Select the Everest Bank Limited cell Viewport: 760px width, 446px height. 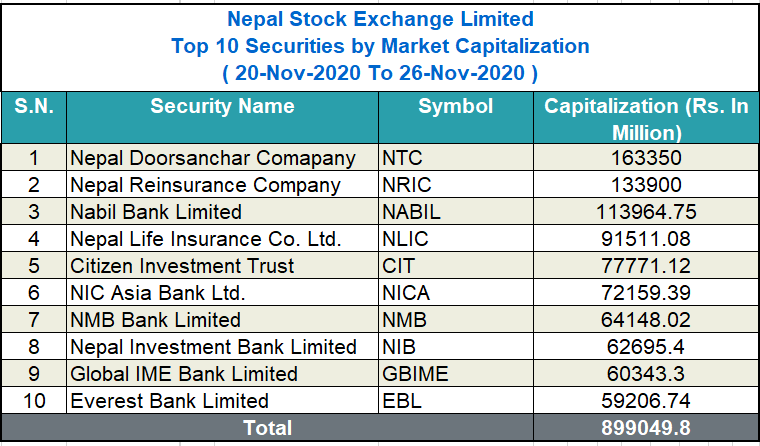coord(169,401)
